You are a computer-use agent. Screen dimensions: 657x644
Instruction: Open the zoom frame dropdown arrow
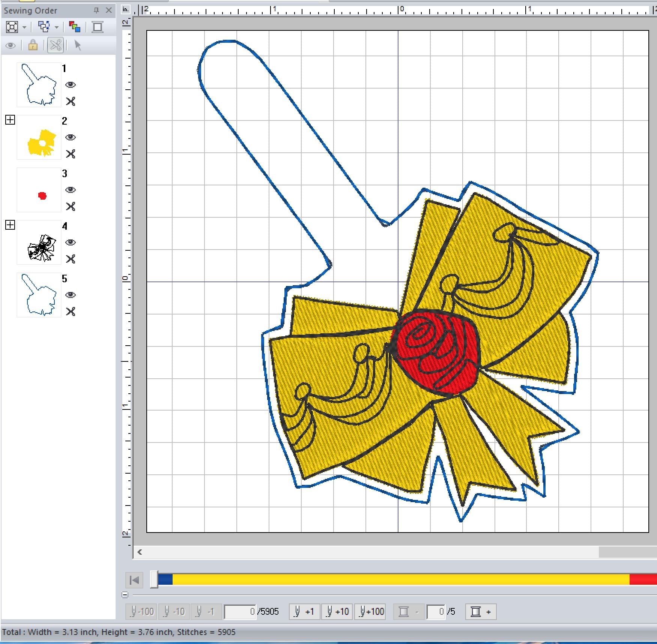(x=24, y=27)
